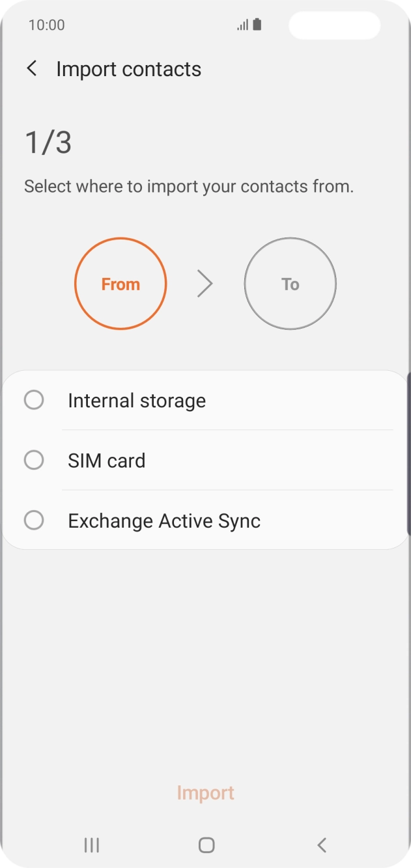Select the Exchange Active Sync option
This screenshot has height=868, width=411.
click(34, 520)
